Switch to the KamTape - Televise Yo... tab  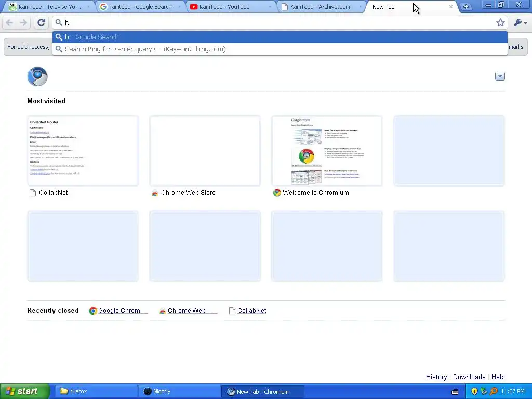(x=49, y=7)
